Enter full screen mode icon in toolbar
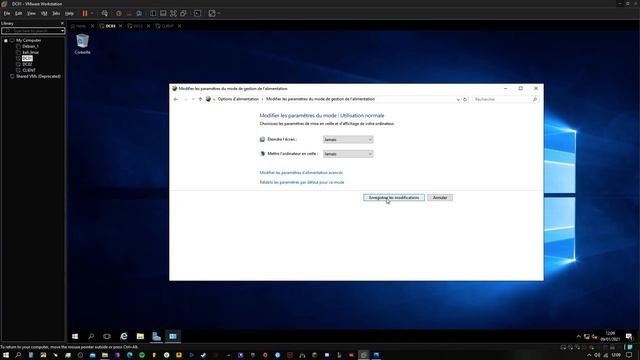 coord(173,13)
